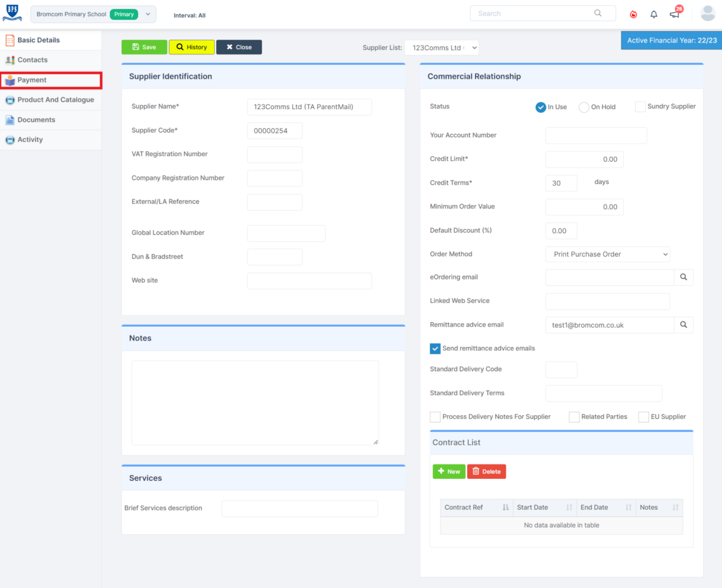Click the Credit Limit field

(x=584, y=160)
